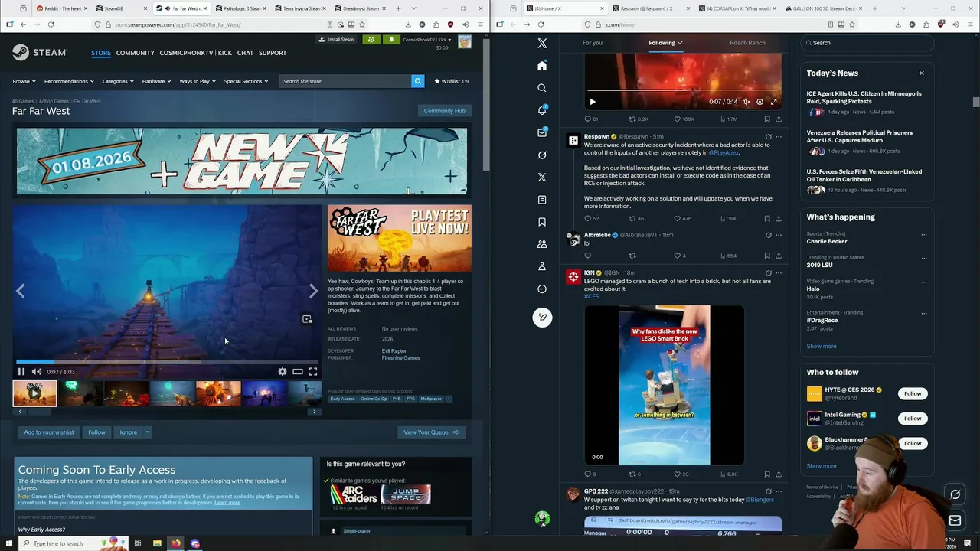Click the Follow button on the Far Far West Steam page
The height and width of the screenshot is (551, 980).
point(96,432)
